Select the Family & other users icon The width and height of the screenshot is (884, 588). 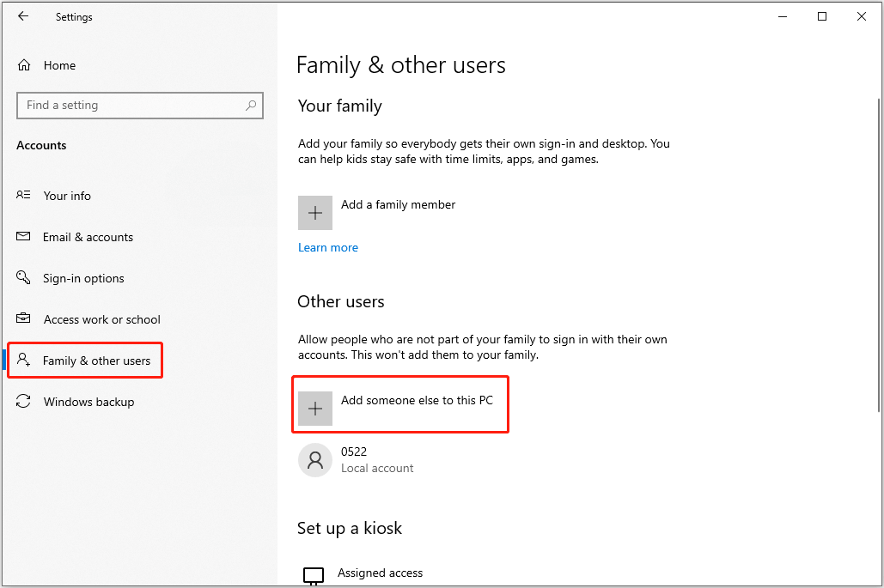(x=23, y=360)
